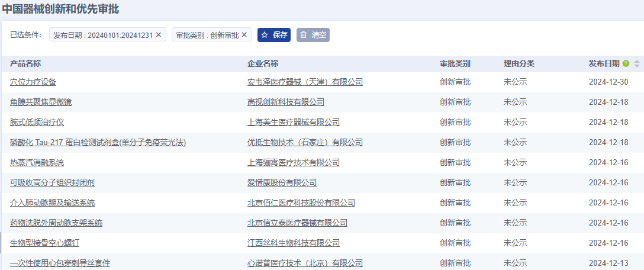
Task: Click 创新审批 in the 生物型接骨空心螺钉 row
Action: 455,243
